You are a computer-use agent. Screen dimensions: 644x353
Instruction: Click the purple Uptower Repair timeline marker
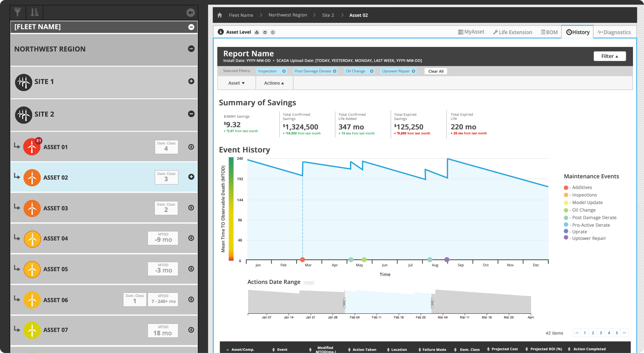pos(447,260)
